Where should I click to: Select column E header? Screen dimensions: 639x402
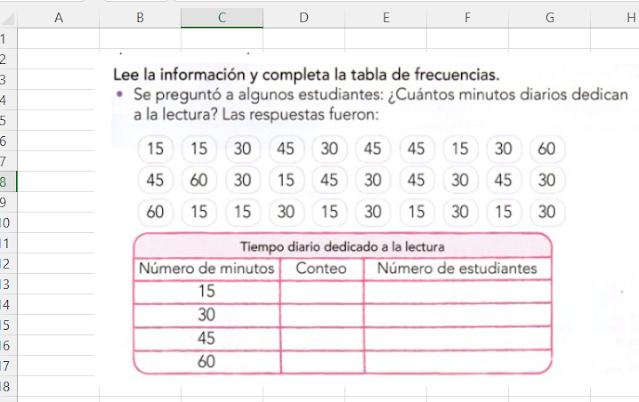(386, 18)
